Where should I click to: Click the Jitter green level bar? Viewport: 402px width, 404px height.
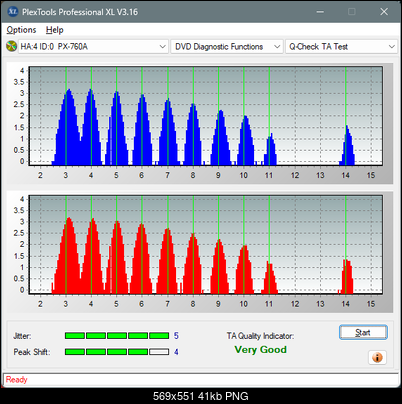coord(117,336)
